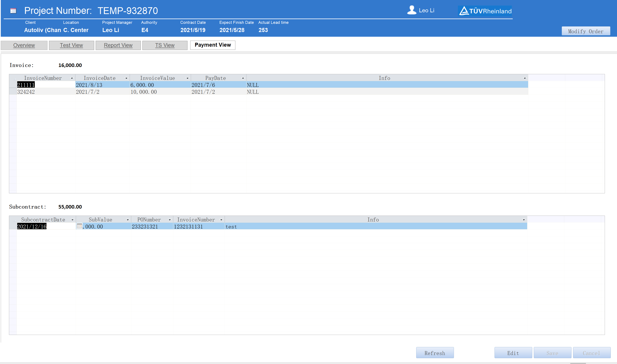Click the Edit button

(x=513, y=353)
